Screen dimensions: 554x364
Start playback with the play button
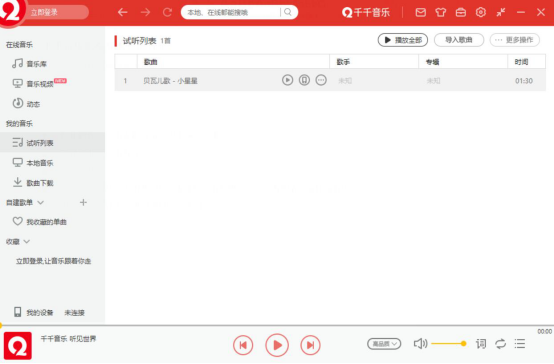(277, 345)
